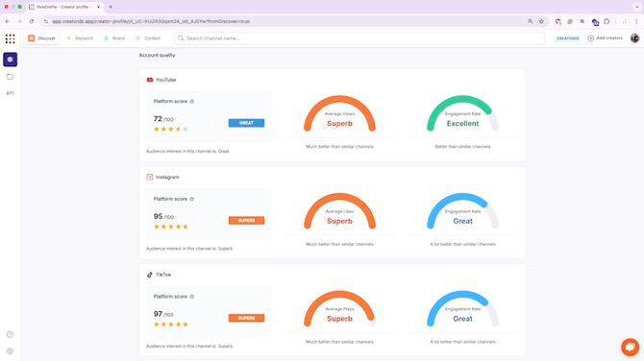
Task: Focus the Search channel name field
Action: [x=359, y=38]
